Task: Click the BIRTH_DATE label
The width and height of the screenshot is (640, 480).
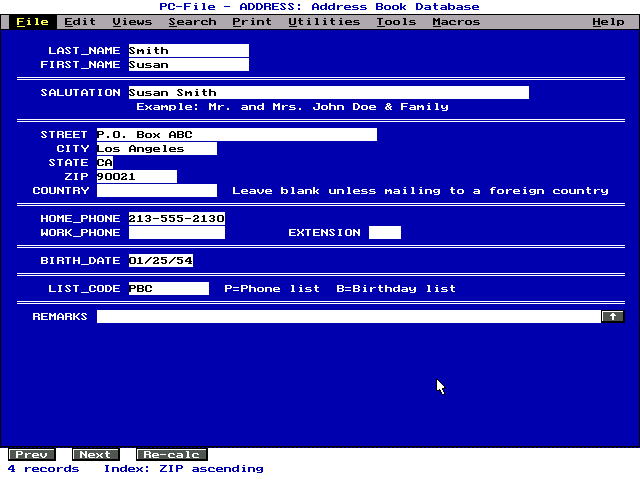Action: (x=80, y=260)
